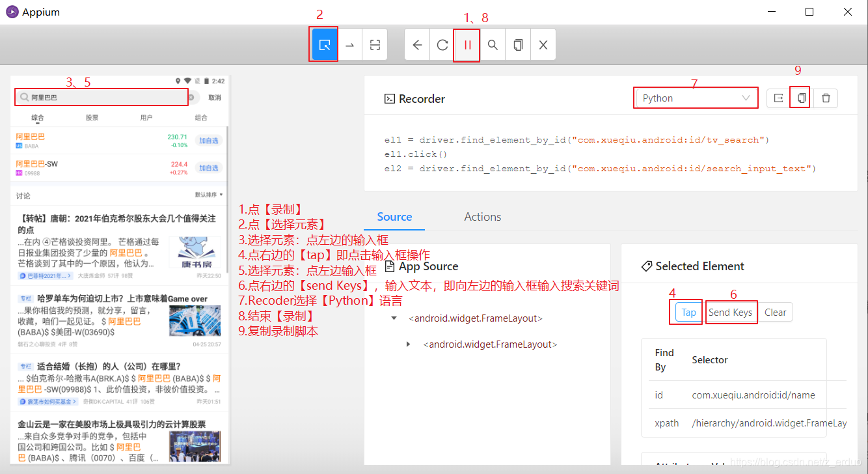Screen dimensions: 868x474
Task: Open post 金山云是一家在美股市场
Action: 119,441
